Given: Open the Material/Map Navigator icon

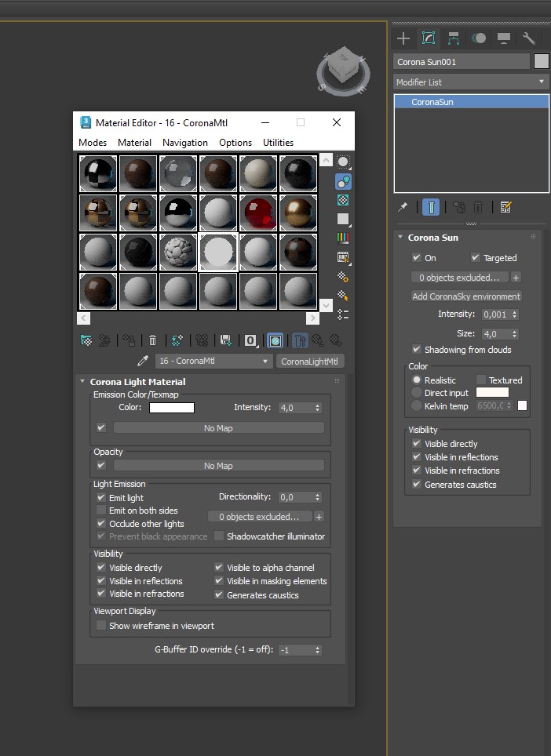Looking at the screenshot, I should (343, 314).
